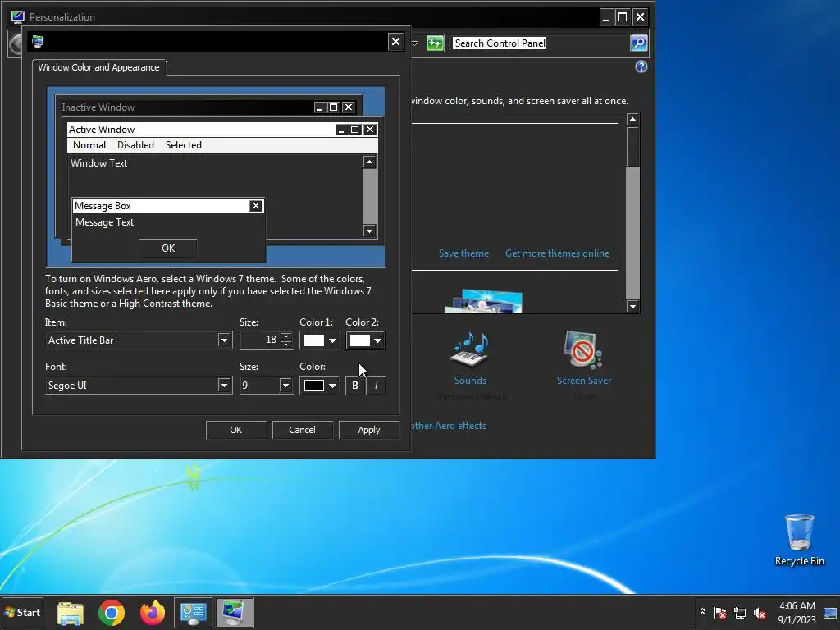
Task: Click theme list scrollbar up arrow
Action: click(x=632, y=119)
